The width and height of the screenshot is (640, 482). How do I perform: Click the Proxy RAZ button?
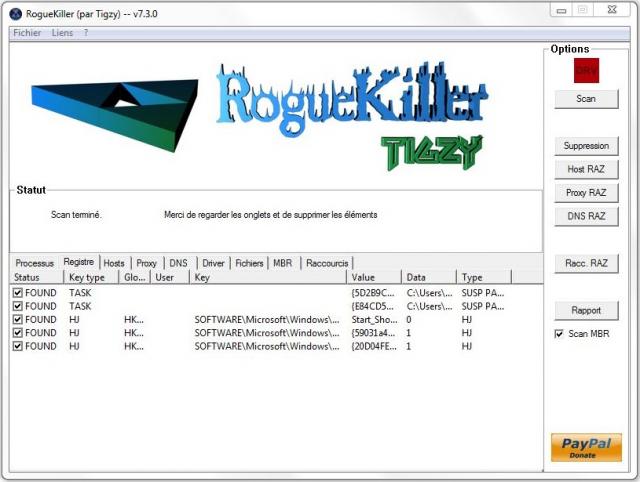(x=586, y=193)
